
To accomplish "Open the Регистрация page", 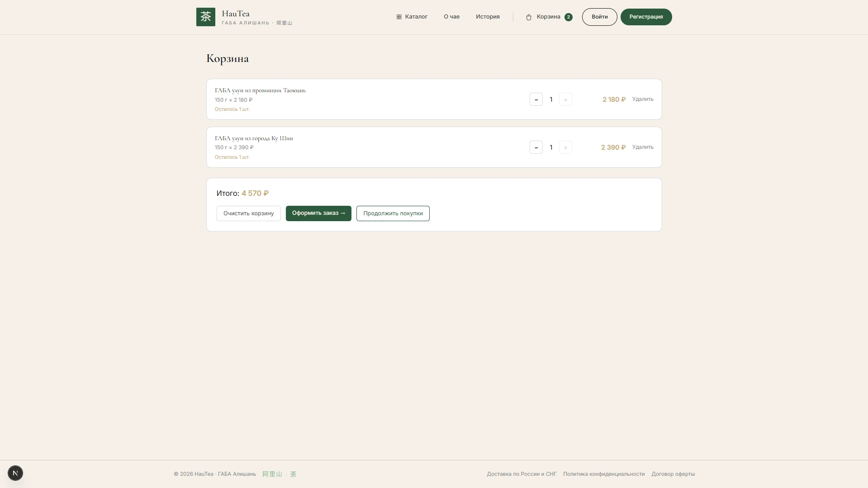I will [x=646, y=17].
